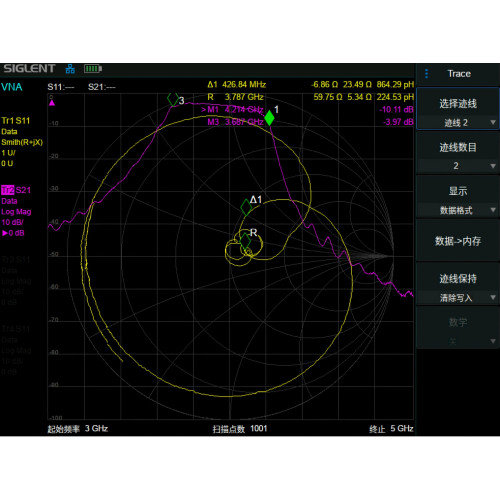
Task: Click the 10 dB/ scale value of Tr2
Action: pos(12,222)
